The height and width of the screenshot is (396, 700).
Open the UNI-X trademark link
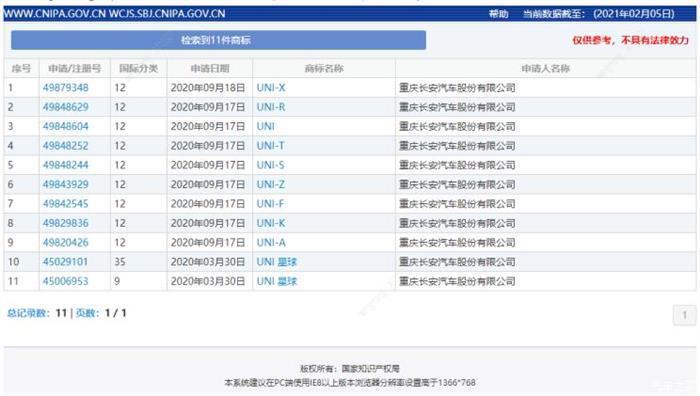click(x=271, y=88)
